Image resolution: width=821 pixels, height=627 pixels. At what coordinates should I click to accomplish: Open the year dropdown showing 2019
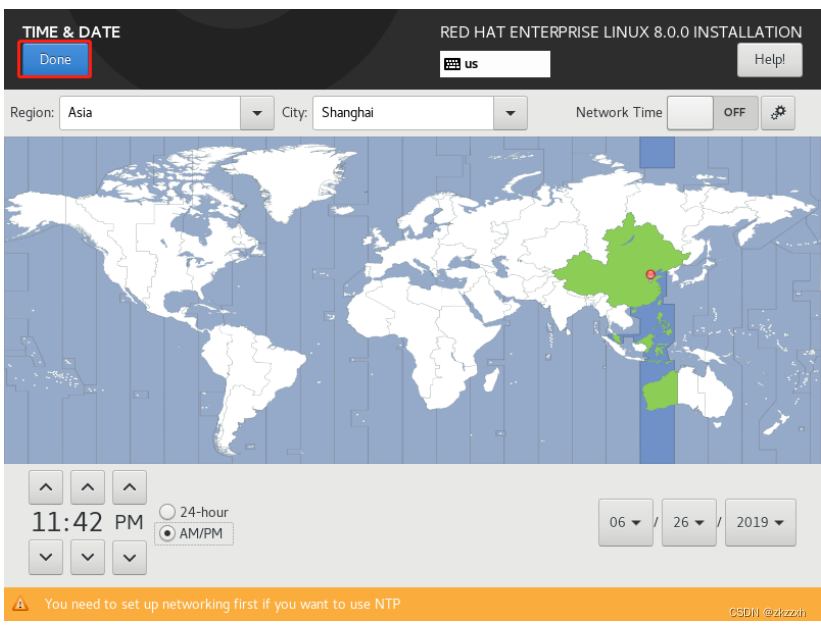tap(760, 522)
